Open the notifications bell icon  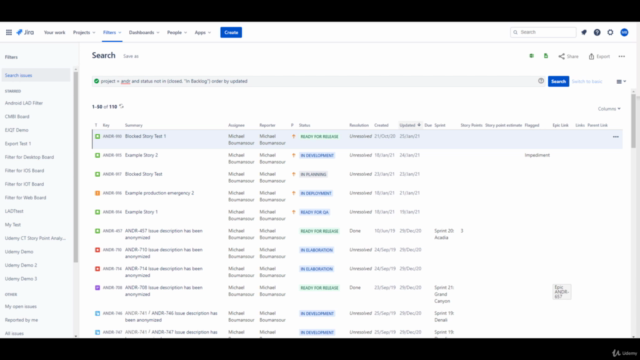pos(584,32)
